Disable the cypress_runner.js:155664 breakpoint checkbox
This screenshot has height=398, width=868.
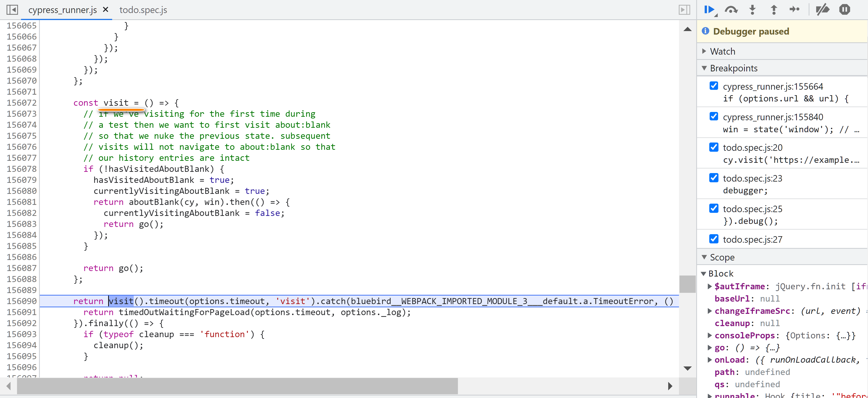coord(714,86)
